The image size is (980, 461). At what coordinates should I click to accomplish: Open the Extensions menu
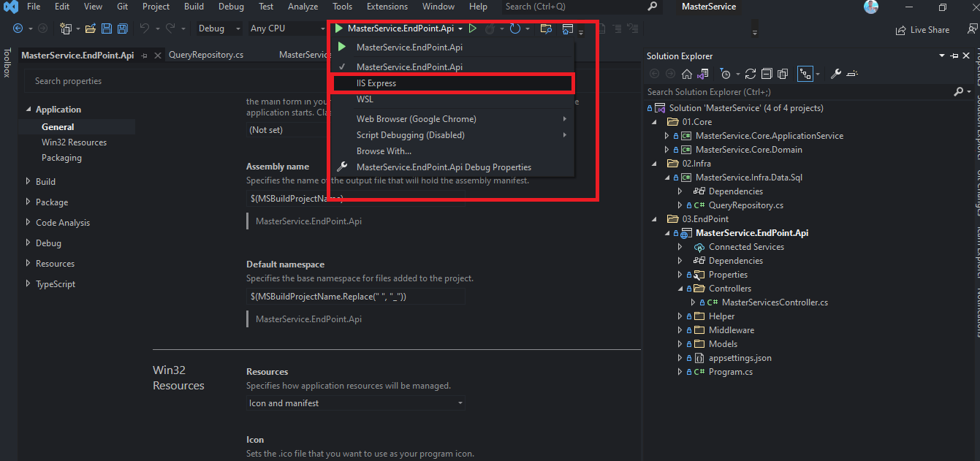click(x=387, y=7)
